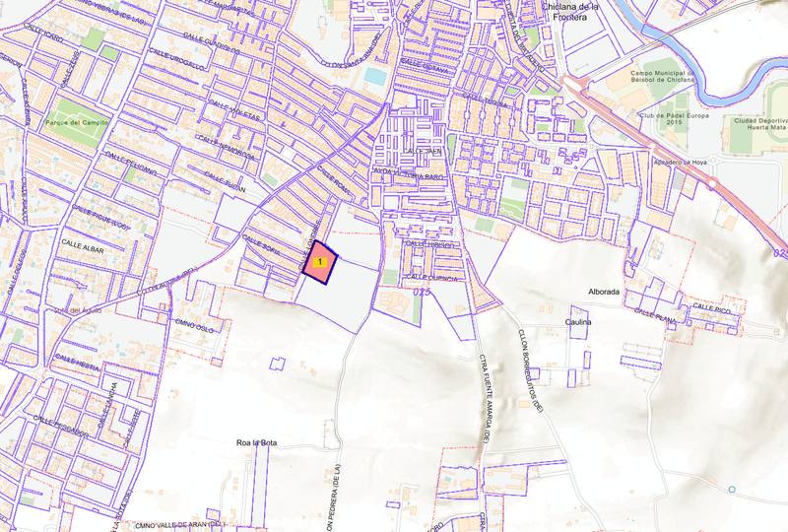The image size is (788, 532).
Task: Click the 'CALLE LANCHA' street label
Action: tap(107, 406)
